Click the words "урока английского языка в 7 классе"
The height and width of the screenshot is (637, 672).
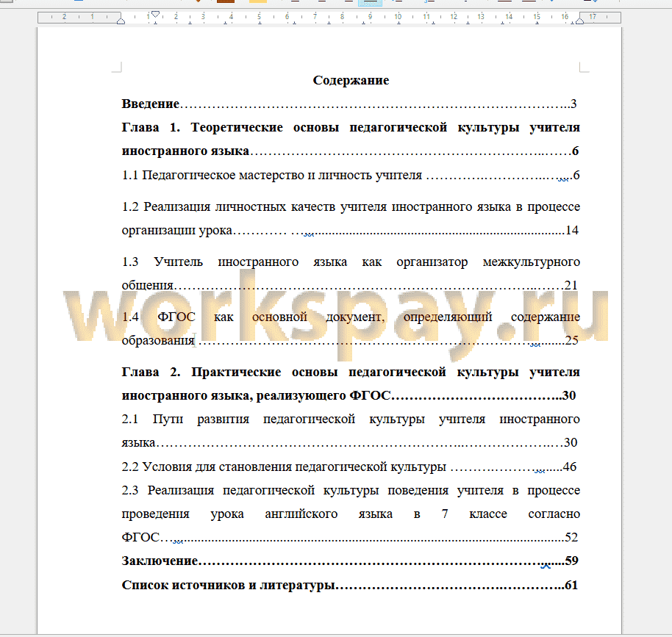click(359, 514)
